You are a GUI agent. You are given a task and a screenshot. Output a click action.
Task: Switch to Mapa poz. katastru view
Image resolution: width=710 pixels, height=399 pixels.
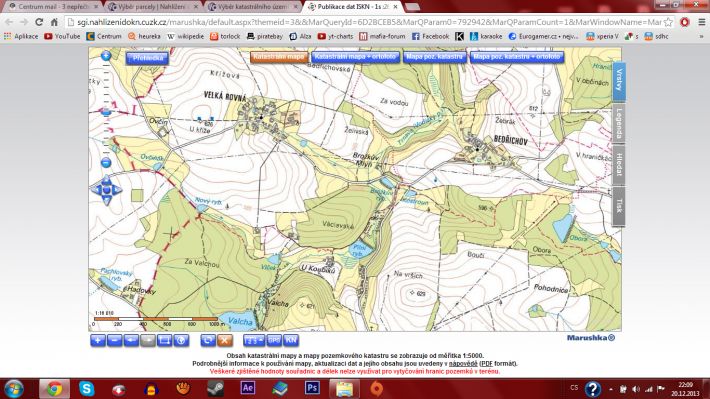click(434, 57)
